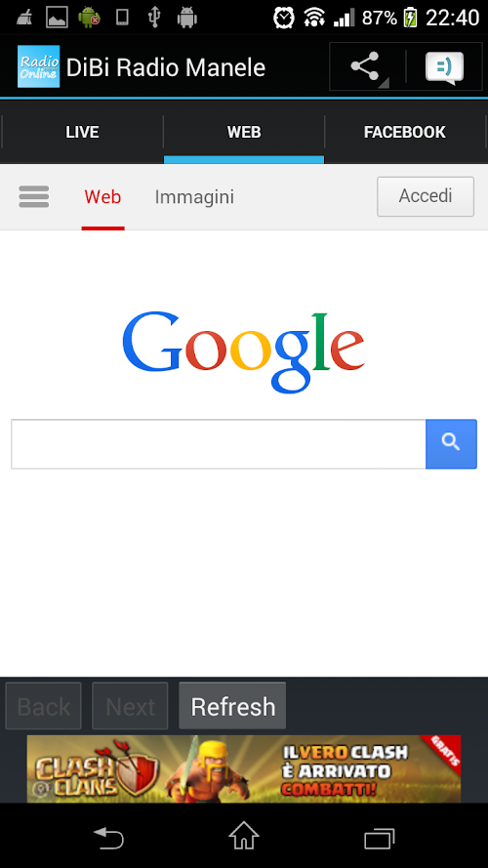Open the Clash of Clans ad banner
This screenshot has height=868, width=488.
[244, 769]
